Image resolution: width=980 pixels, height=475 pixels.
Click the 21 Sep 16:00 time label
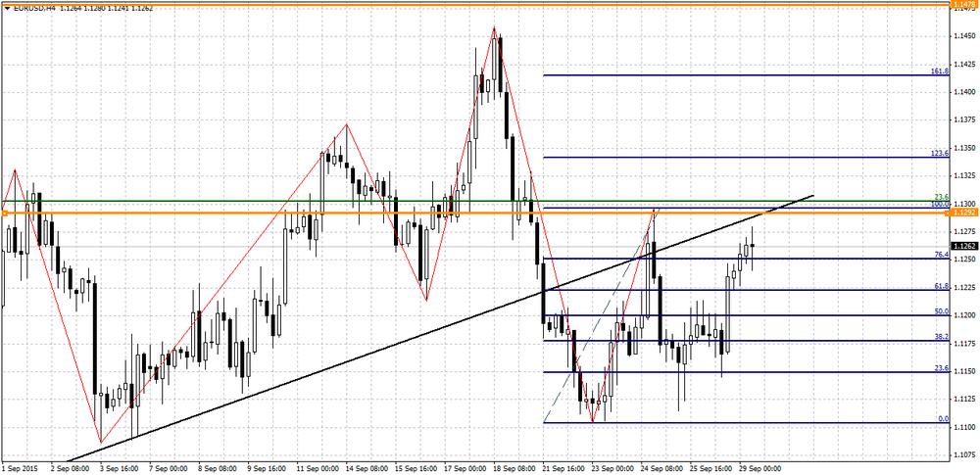565,467
